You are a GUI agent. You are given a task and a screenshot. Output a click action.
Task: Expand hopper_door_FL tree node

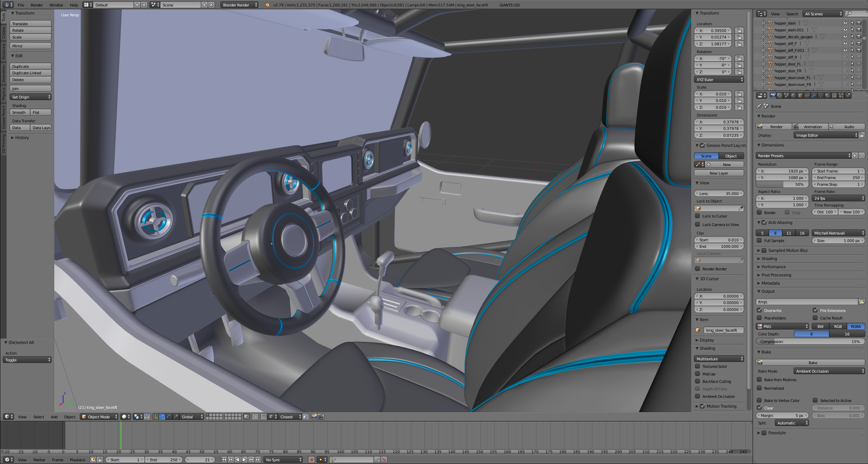(x=763, y=64)
